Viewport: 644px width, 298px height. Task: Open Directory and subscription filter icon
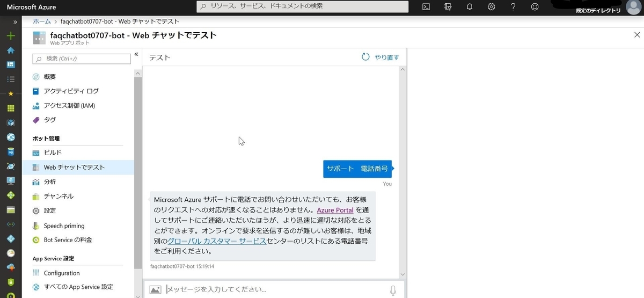(448, 7)
